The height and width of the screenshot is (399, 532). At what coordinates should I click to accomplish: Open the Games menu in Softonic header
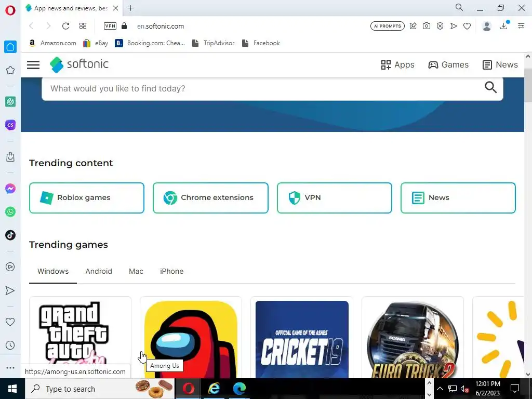click(448, 65)
